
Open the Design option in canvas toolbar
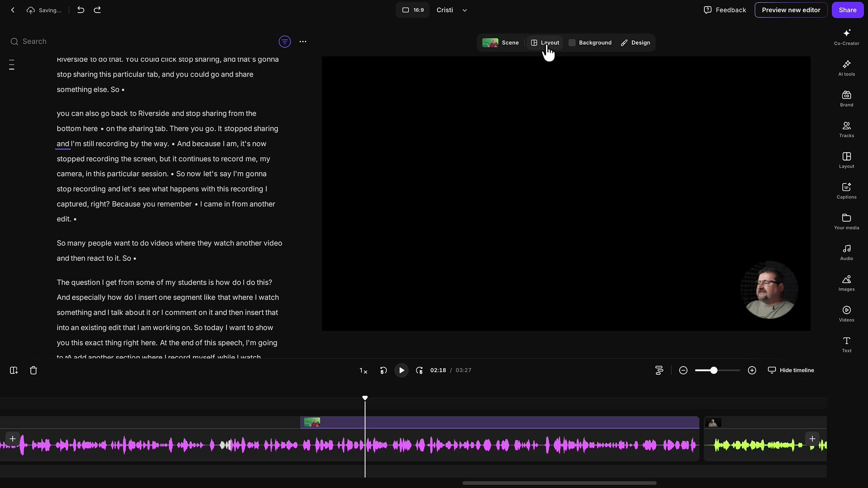[635, 43]
